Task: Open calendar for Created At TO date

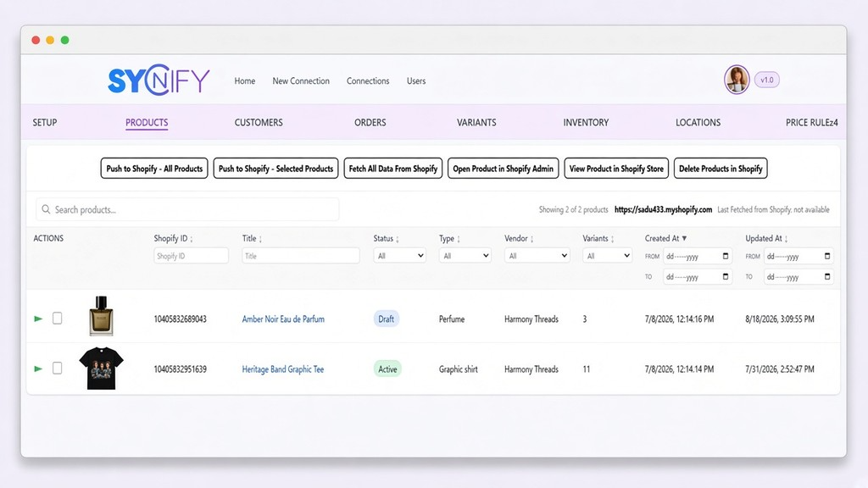Action: pos(726,277)
